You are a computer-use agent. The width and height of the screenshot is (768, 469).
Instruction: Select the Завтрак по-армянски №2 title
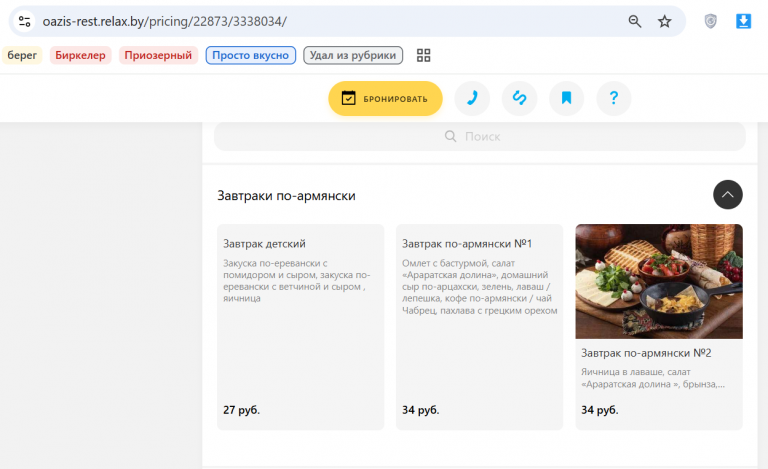pos(646,353)
